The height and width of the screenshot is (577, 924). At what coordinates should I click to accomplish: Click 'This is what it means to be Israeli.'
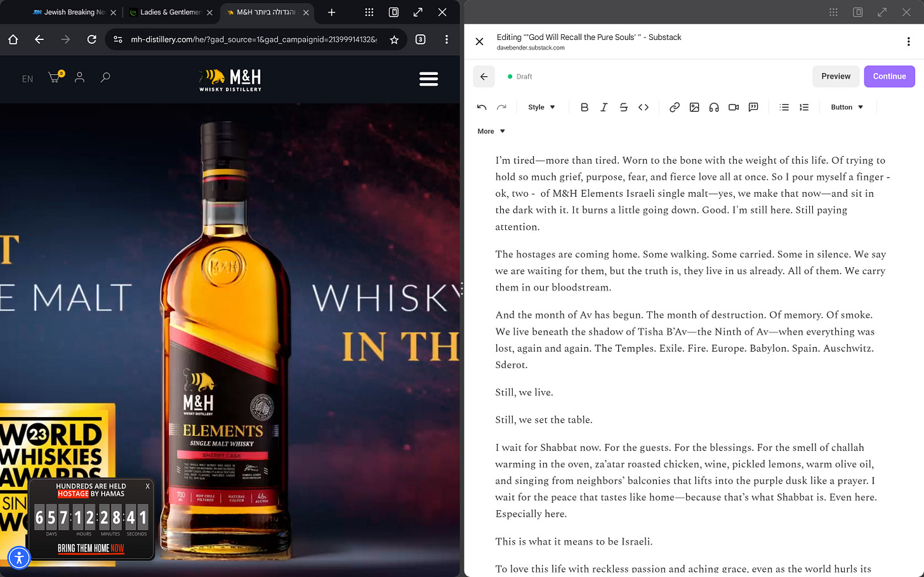(574, 541)
